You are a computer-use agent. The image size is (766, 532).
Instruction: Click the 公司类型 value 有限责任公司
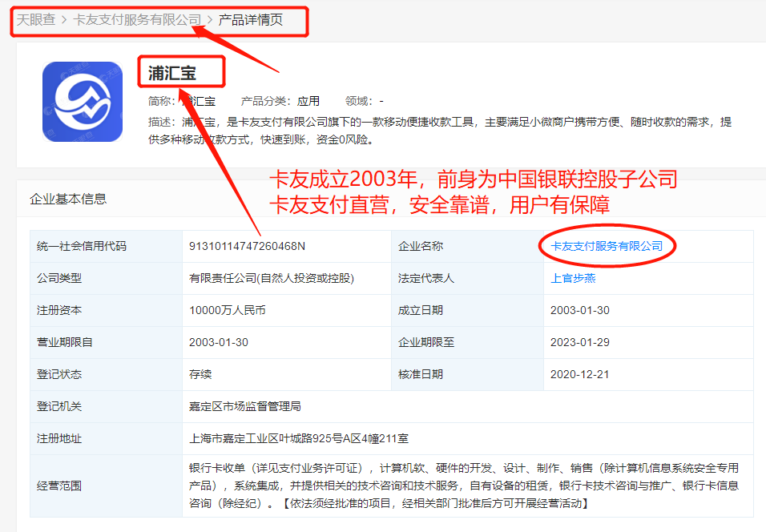[x=272, y=278]
